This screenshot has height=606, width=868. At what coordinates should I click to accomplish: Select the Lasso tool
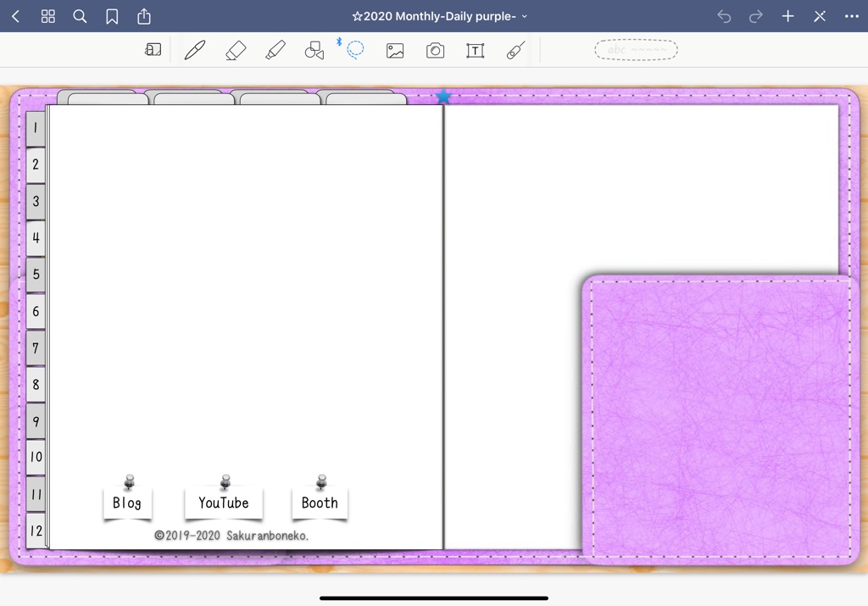(355, 49)
